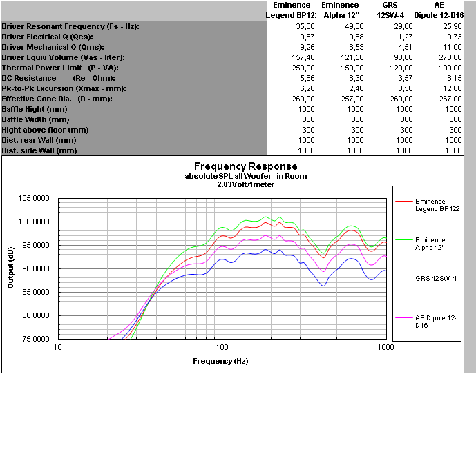
Task: Select DC resistance cell 6,30
Action: (x=356, y=78)
